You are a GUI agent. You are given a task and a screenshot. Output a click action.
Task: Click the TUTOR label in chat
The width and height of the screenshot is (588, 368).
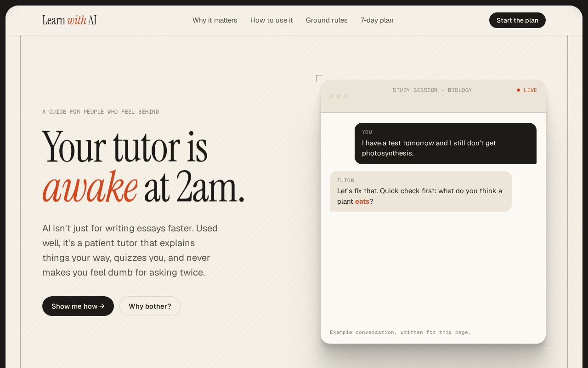(345, 180)
